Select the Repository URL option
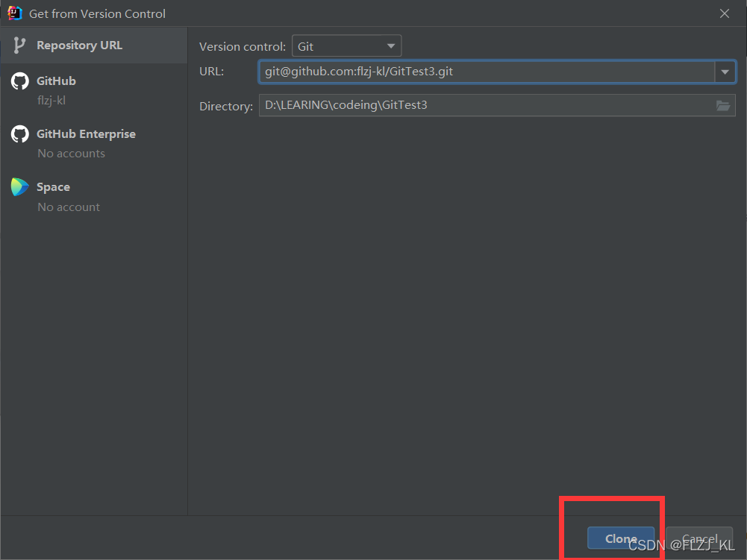This screenshot has width=747, height=560. (94, 45)
